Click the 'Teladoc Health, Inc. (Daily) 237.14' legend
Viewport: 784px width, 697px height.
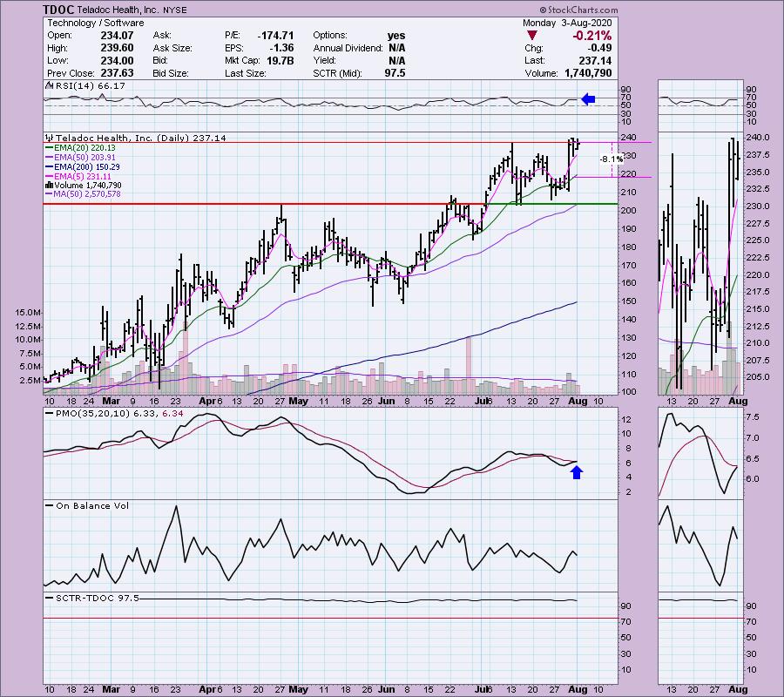(x=141, y=138)
